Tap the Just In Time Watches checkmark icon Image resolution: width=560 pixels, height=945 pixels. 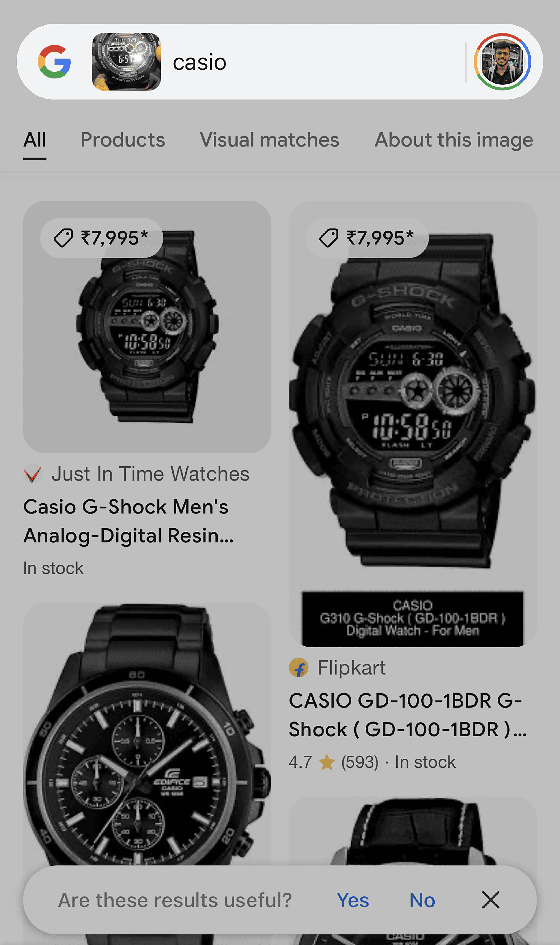point(33,475)
